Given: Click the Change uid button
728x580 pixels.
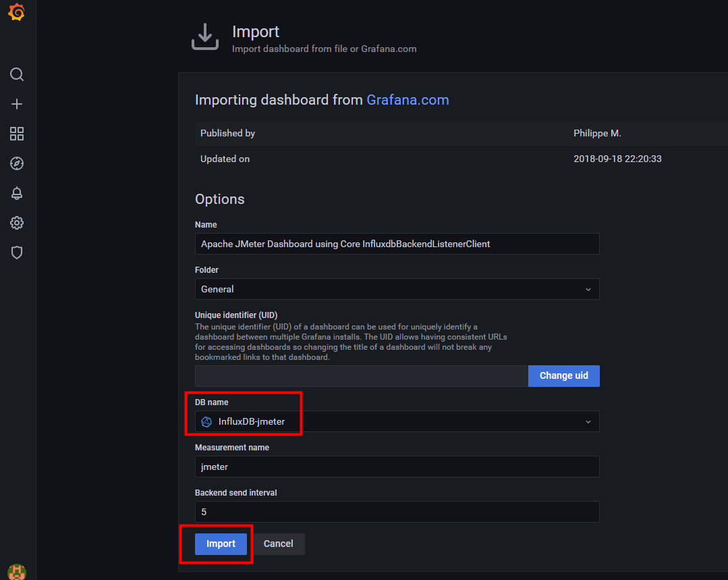Looking at the screenshot, I should [563, 376].
